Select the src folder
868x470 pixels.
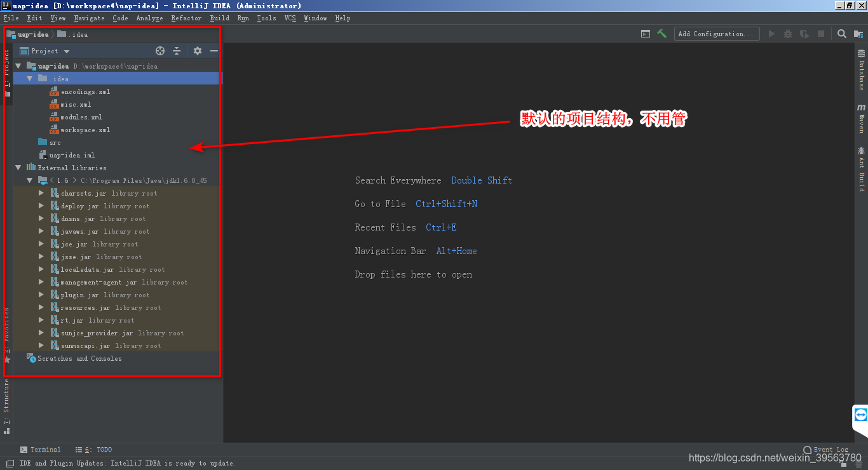[x=55, y=142]
